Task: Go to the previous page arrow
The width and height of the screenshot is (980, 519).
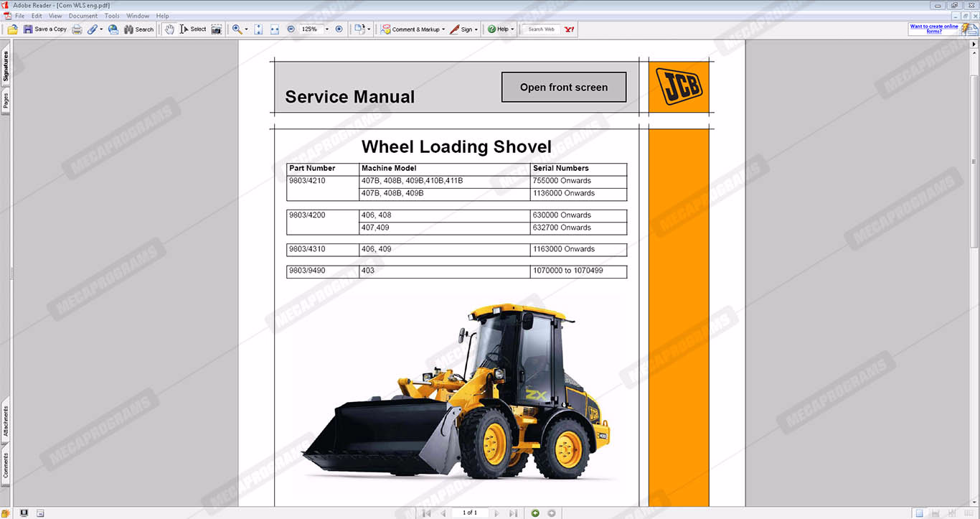Action: coord(443,513)
